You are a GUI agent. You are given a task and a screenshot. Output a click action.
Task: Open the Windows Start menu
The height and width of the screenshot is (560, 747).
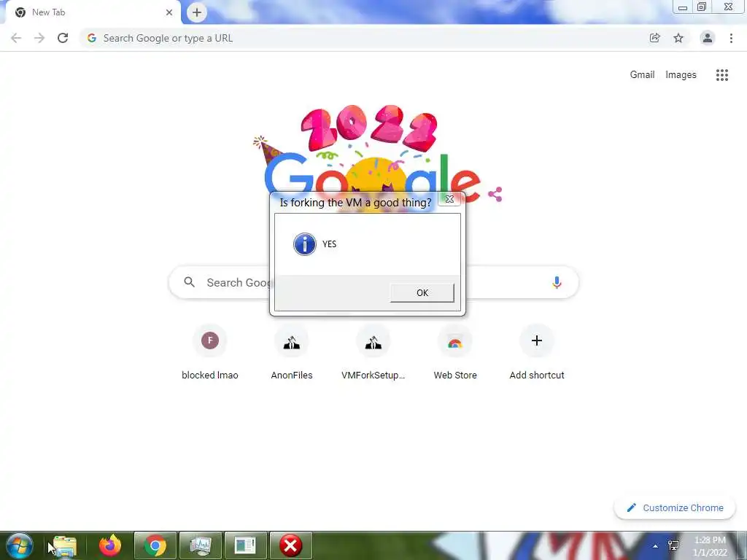click(20, 545)
